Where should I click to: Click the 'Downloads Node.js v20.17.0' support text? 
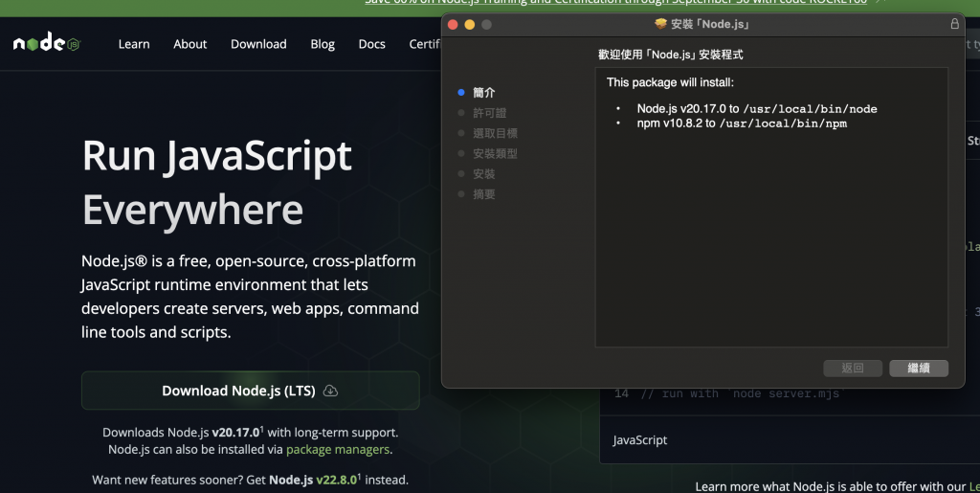tap(250, 433)
